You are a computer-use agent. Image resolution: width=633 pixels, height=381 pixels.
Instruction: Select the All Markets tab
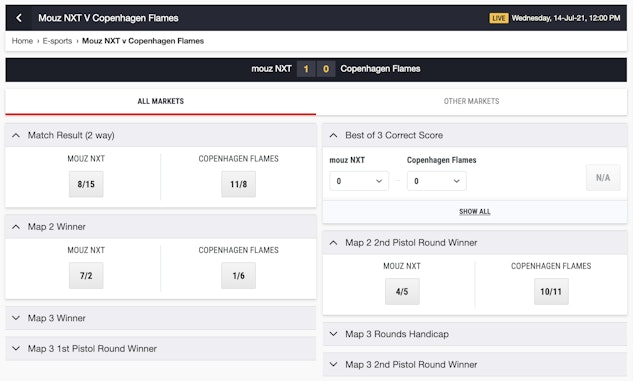[161, 101]
